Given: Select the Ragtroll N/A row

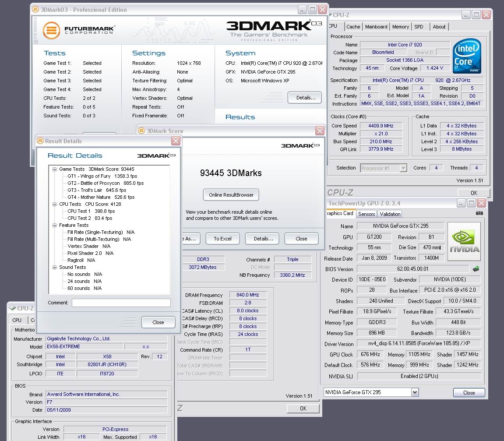Looking at the screenshot, I should point(81,261).
